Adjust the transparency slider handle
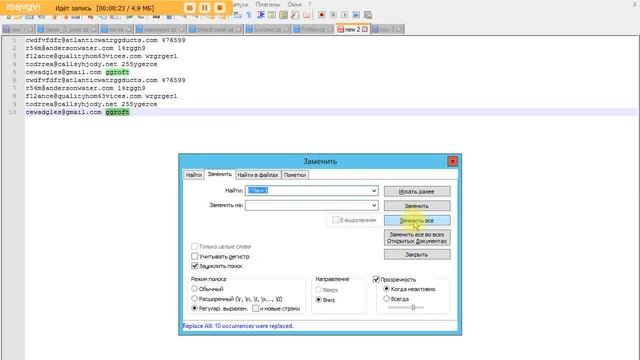 tap(413, 307)
